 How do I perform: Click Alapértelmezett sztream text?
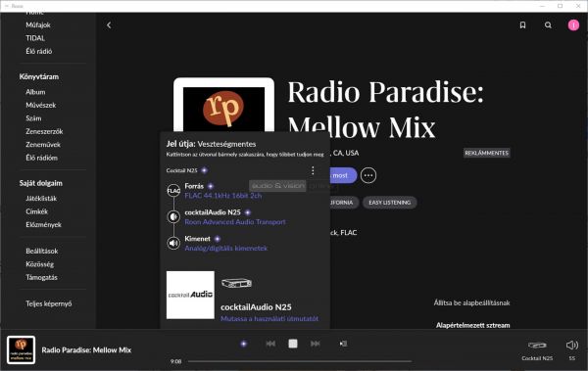473,325
